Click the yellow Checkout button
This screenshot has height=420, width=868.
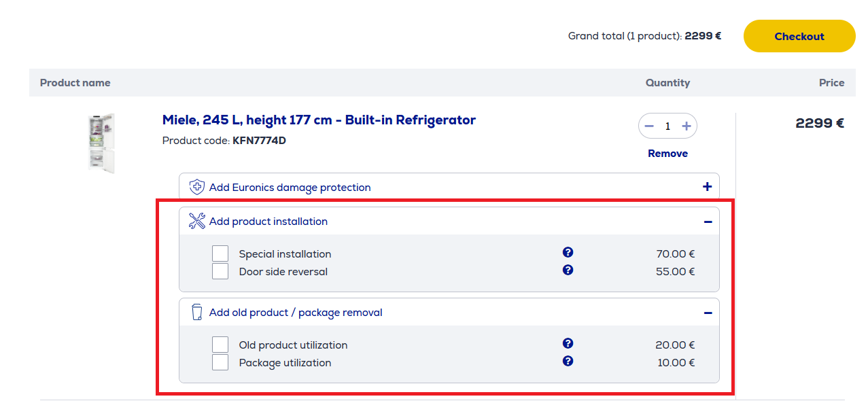coord(799,36)
